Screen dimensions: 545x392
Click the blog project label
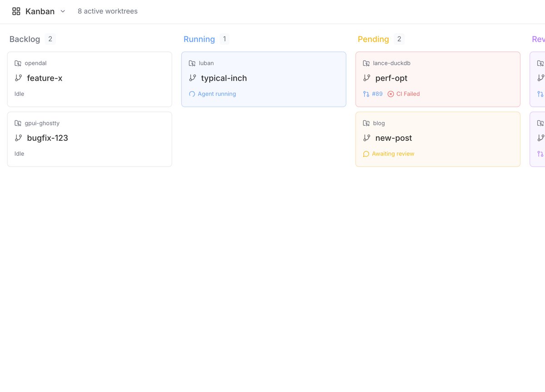pyautogui.click(x=379, y=123)
